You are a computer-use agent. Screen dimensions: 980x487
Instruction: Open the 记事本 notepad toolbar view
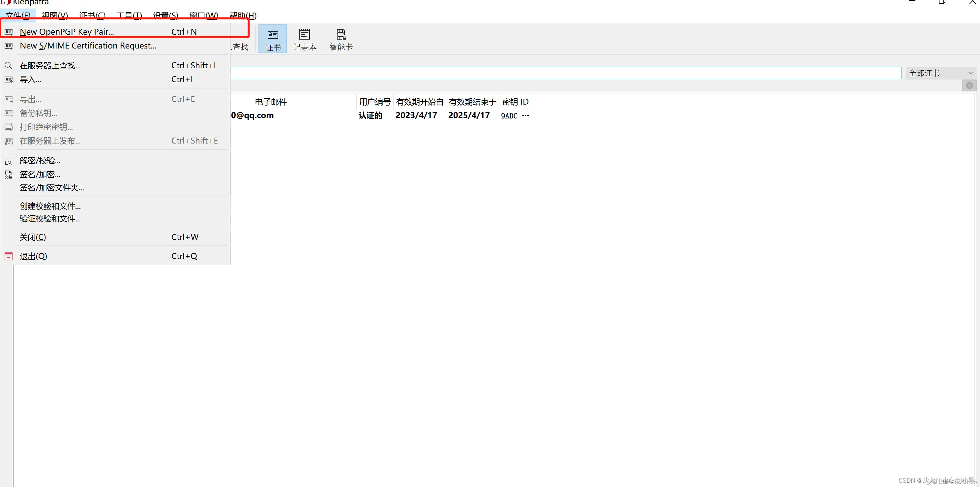305,39
